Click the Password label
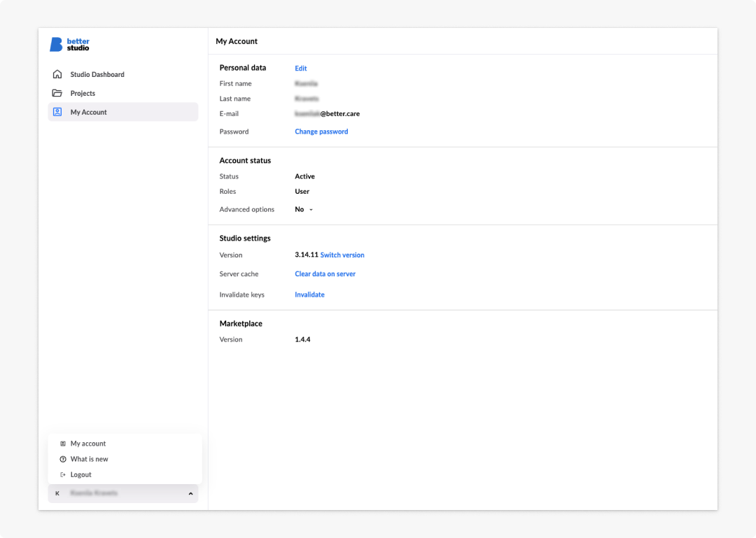 [234, 132]
